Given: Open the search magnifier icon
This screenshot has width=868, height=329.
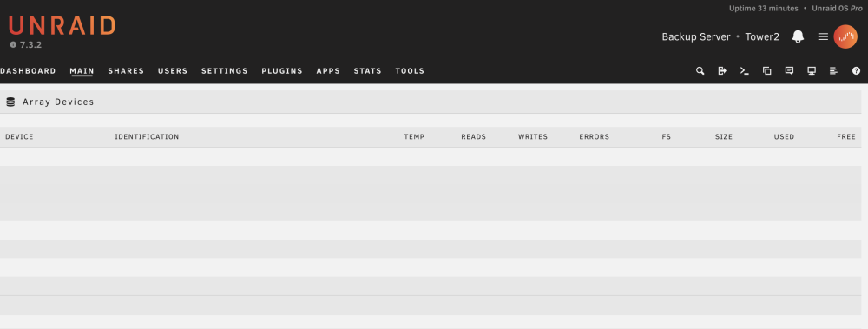Looking at the screenshot, I should pos(700,71).
